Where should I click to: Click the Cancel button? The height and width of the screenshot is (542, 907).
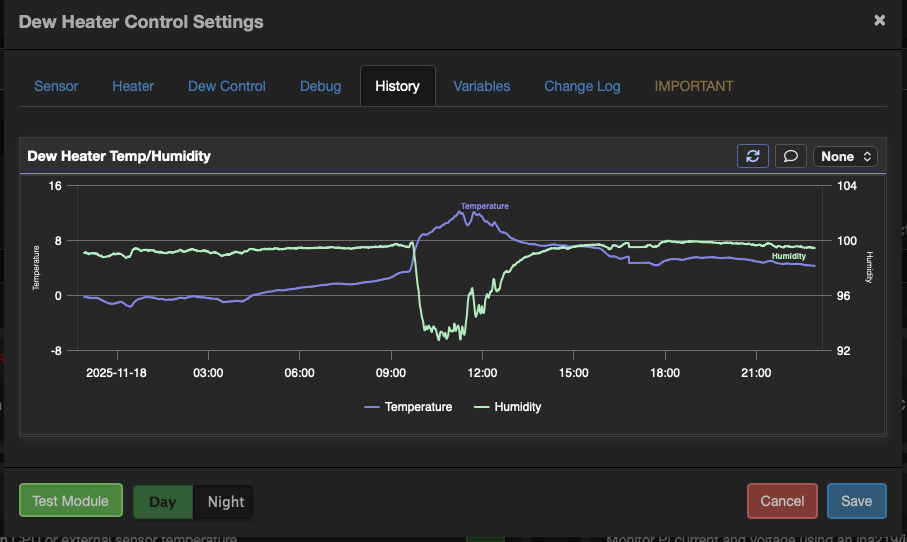782,501
